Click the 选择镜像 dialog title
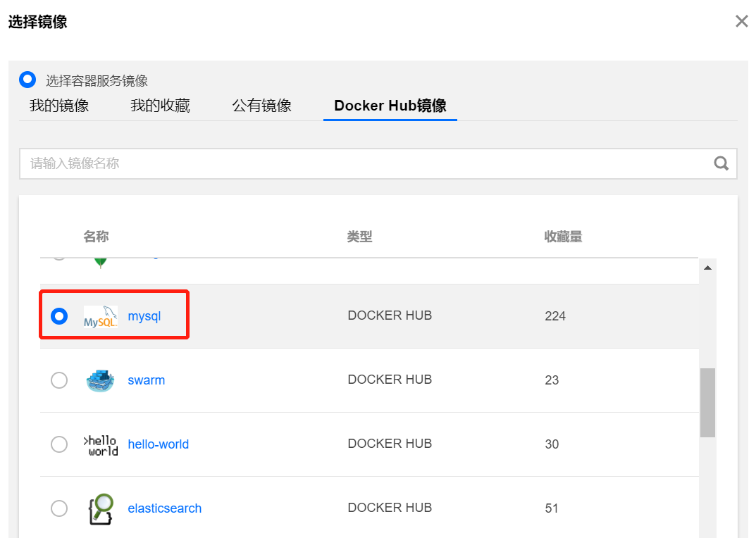This screenshot has height=538, width=756. click(x=37, y=22)
